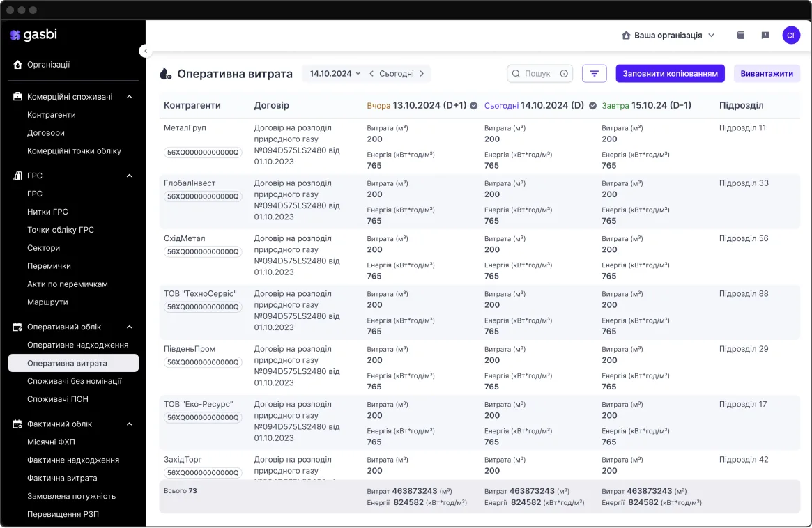Screen dimensions: 812x528
Task: Click the Заповнити копіюванням button
Action: click(x=670, y=73)
